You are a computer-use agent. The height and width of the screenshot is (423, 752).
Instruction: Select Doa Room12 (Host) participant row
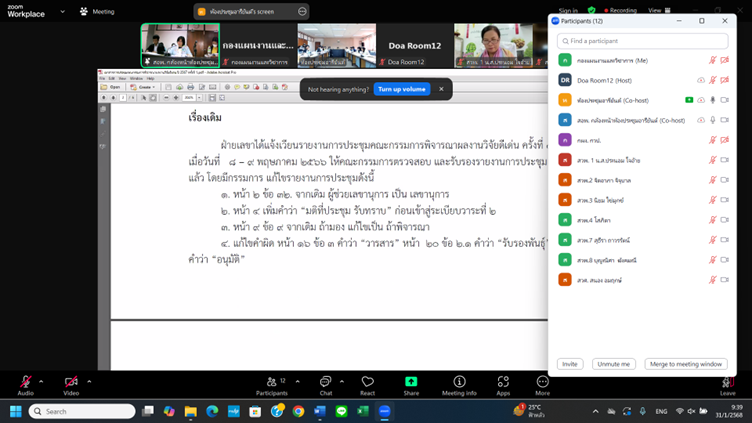(643, 80)
